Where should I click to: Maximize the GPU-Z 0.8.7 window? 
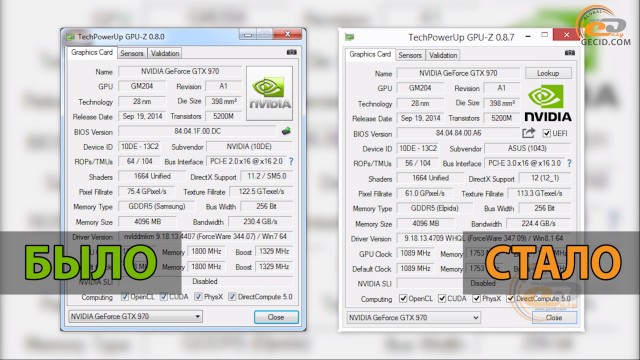coord(544,35)
